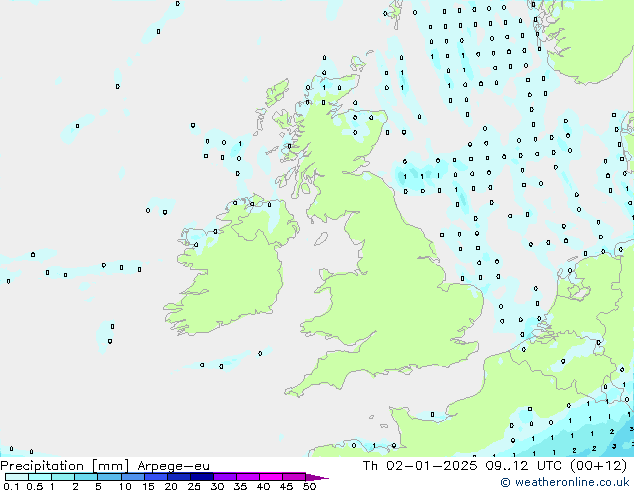The width and height of the screenshot is (634, 490).
Task: Click the 'Precipitation [mm]' title text
Action: coord(65,466)
